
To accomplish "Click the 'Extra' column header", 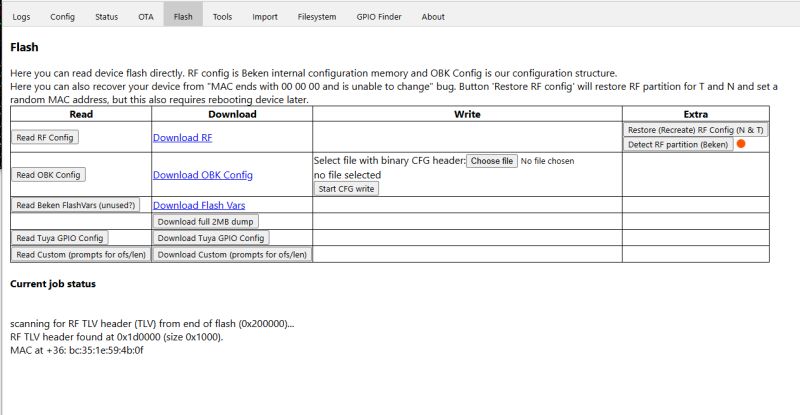I will (695, 114).
